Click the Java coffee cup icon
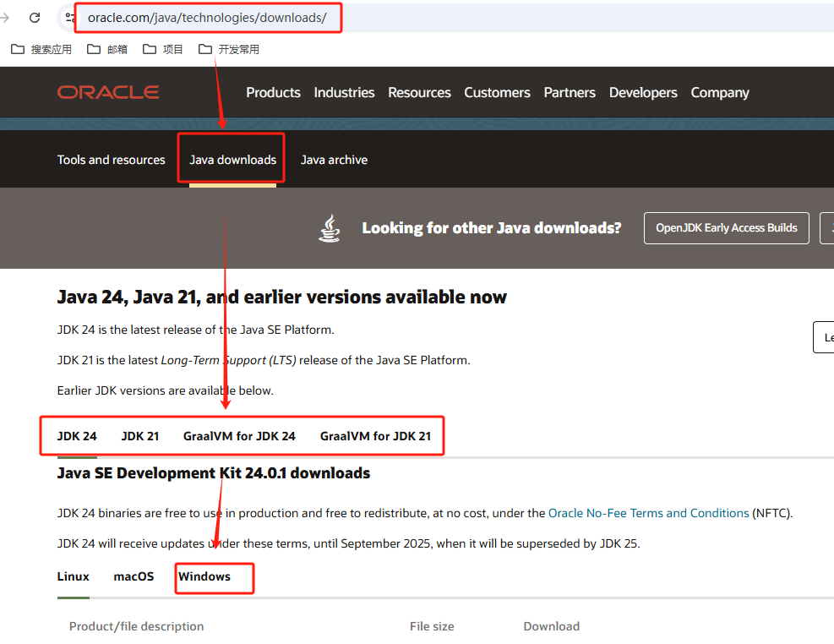 pos(330,228)
